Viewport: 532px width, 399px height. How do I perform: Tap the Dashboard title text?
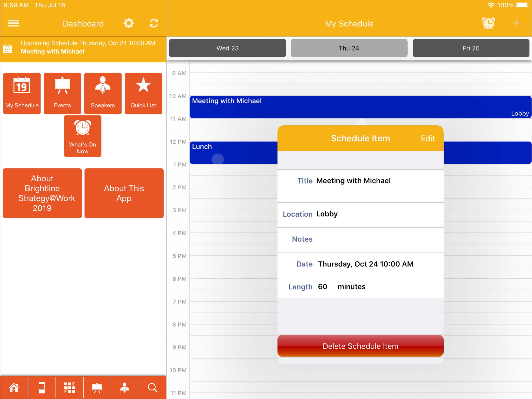83,24
